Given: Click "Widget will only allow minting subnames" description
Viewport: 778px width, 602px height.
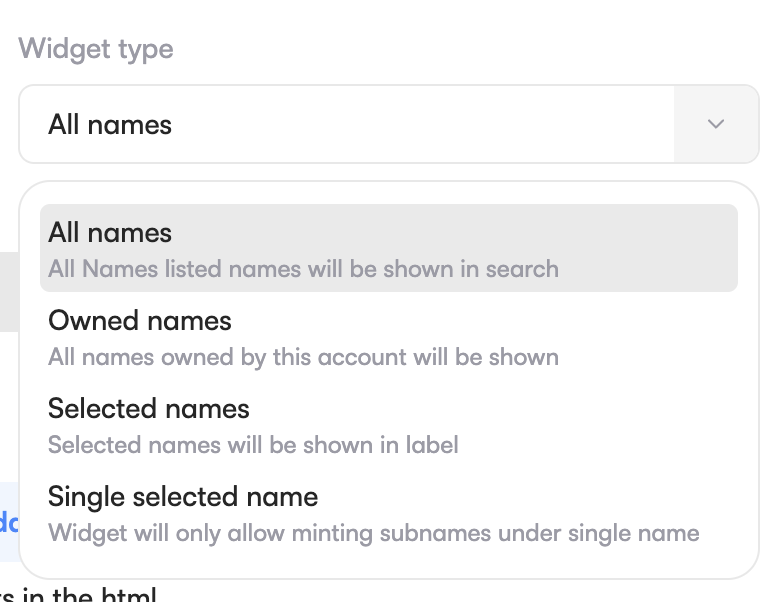Looking at the screenshot, I should click(x=373, y=533).
